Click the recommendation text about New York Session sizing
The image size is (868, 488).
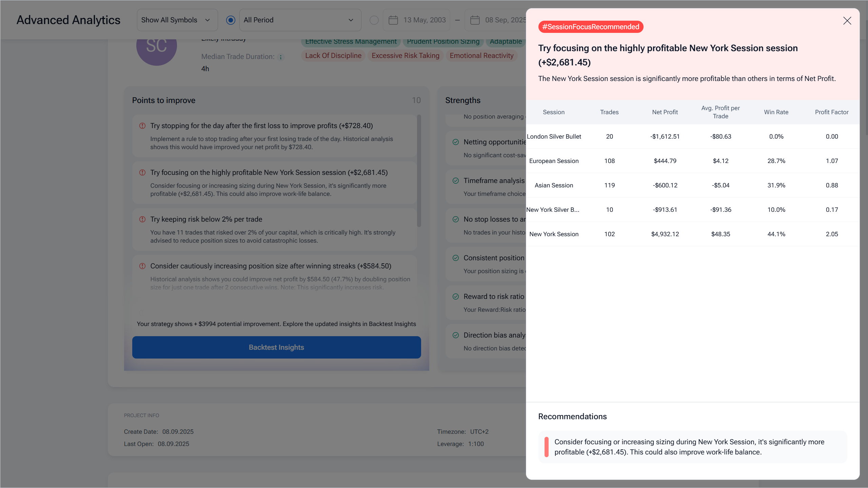point(689,447)
